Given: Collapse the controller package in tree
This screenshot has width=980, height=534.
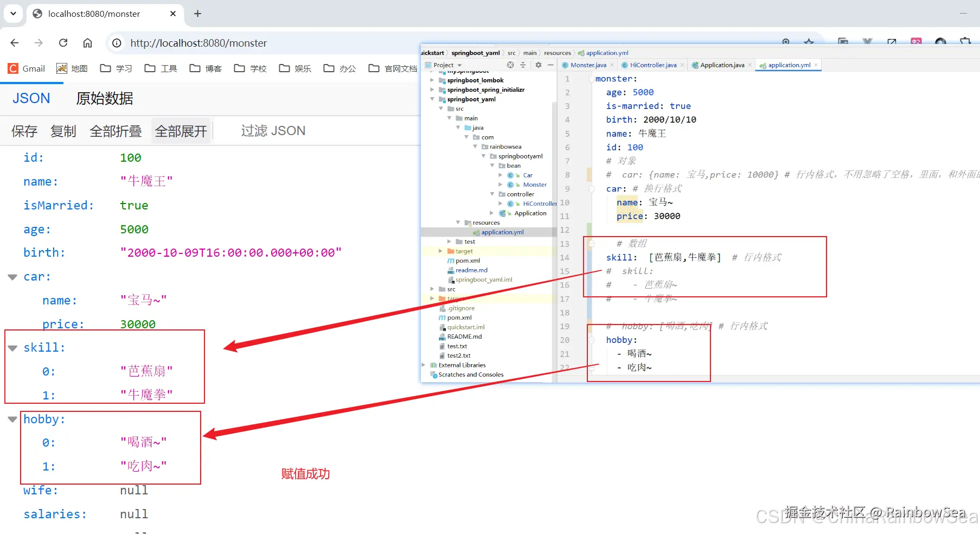Looking at the screenshot, I should click(x=492, y=194).
